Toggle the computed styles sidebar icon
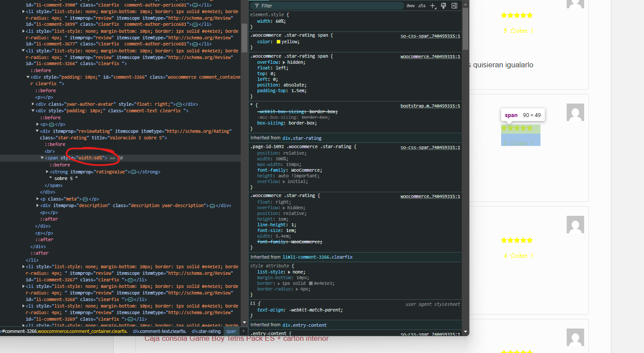Image resolution: width=644 pixels, height=353 pixels. [454, 6]
